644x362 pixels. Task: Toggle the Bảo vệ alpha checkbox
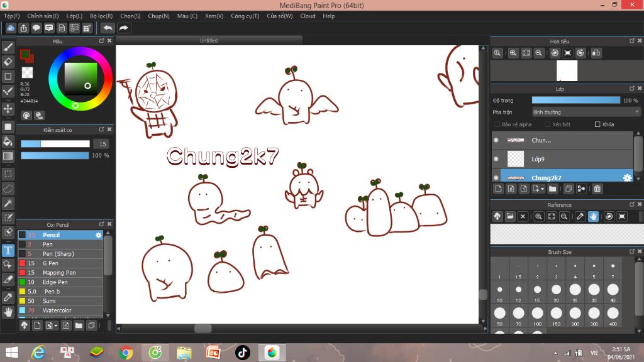pyautogui.click(x=497, y=124)
